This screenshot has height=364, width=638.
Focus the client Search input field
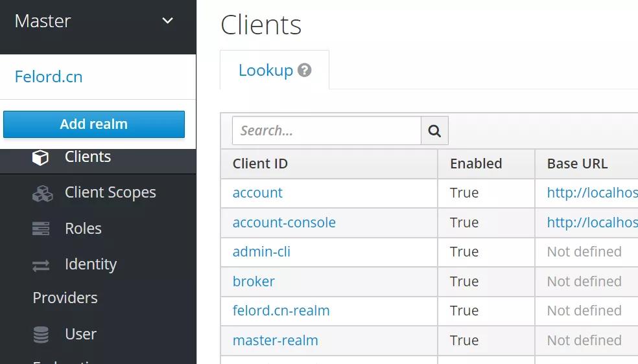point(326,131)
